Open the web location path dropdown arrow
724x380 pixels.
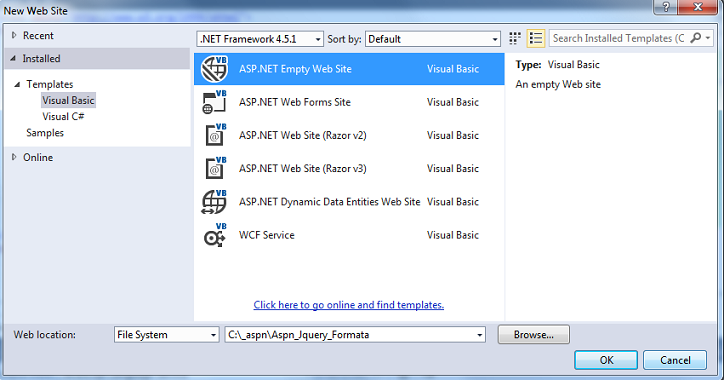pyautogui.click(x=480, y=335)
